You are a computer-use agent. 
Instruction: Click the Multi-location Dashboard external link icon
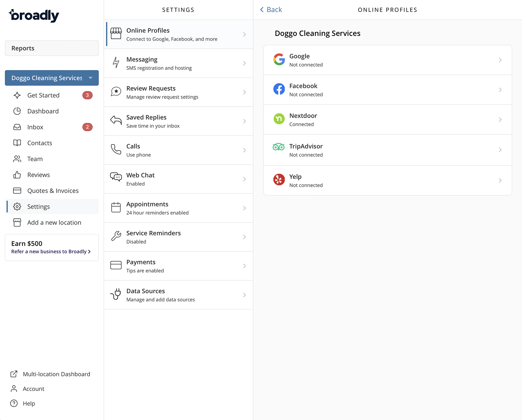click(x=14, y=374)
